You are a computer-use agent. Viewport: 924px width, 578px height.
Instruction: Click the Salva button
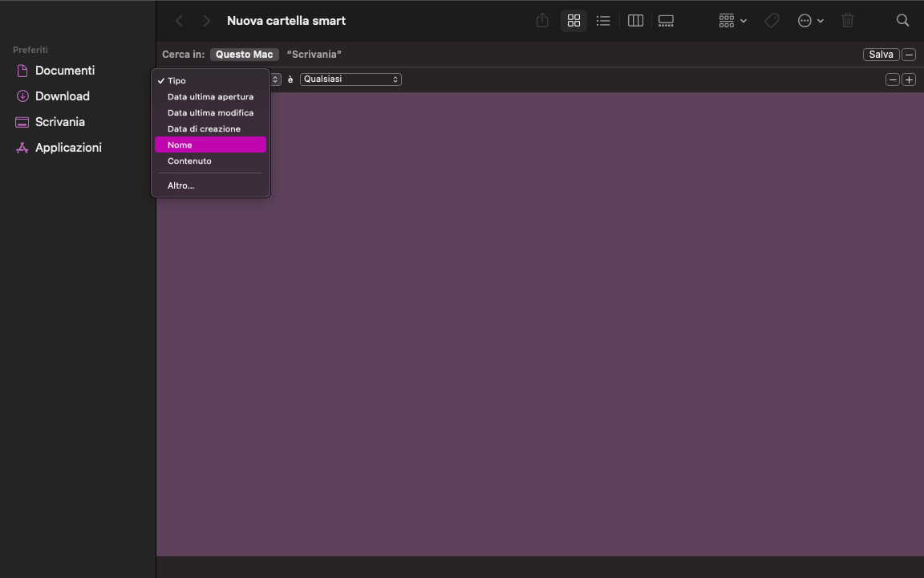880,55
